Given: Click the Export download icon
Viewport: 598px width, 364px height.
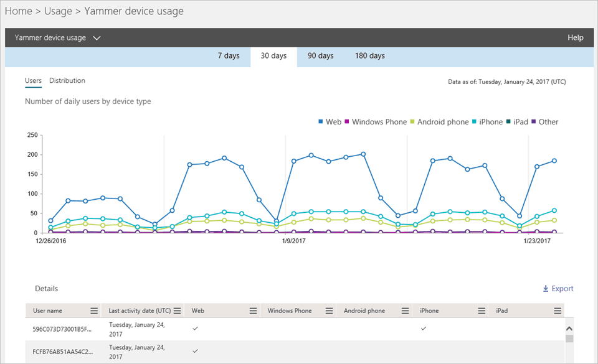Looking at the screenshot, I should pos(546,288).
